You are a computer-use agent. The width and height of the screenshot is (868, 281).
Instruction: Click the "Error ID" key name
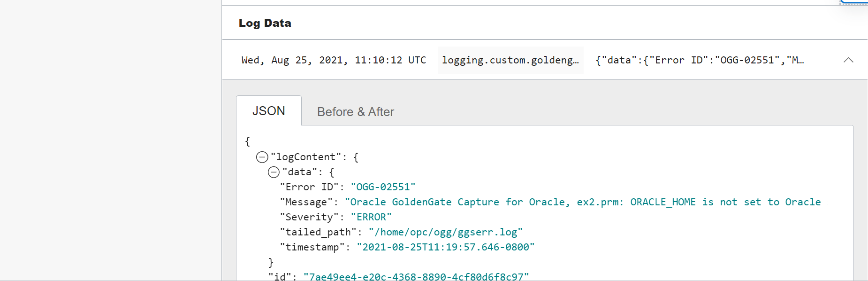[309, 187]
